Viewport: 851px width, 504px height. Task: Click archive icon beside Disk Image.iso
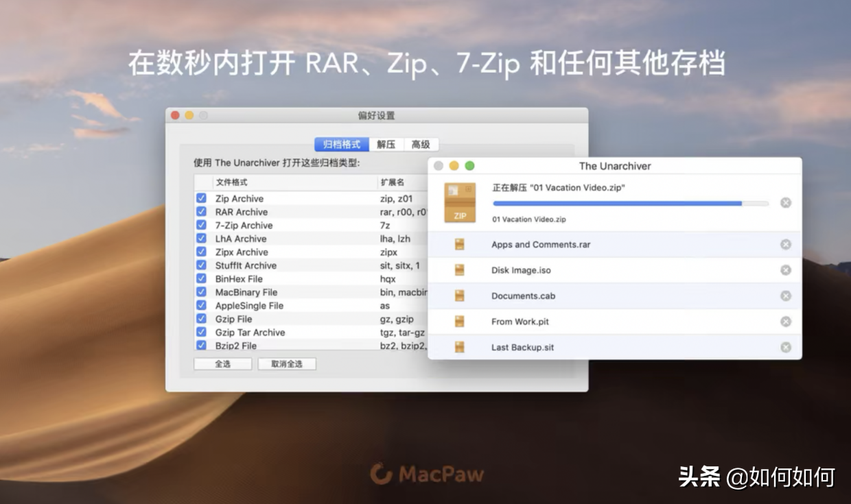point(460,270)
